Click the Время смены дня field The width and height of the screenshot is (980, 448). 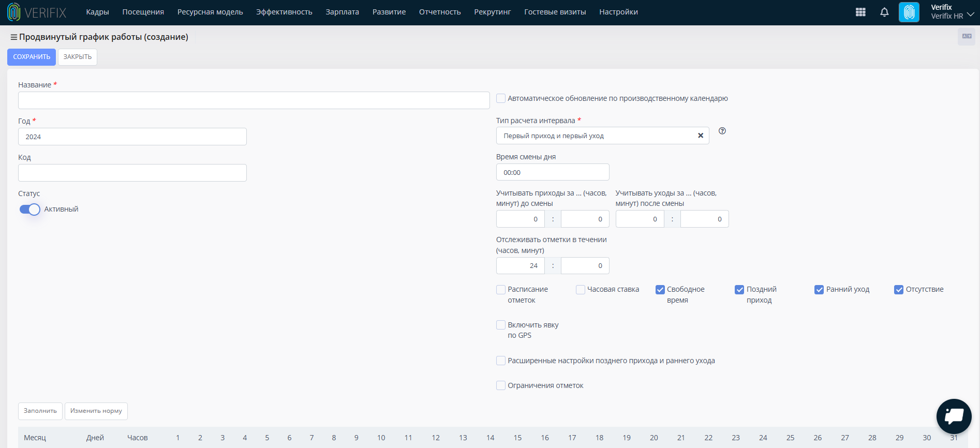[553, 172]
